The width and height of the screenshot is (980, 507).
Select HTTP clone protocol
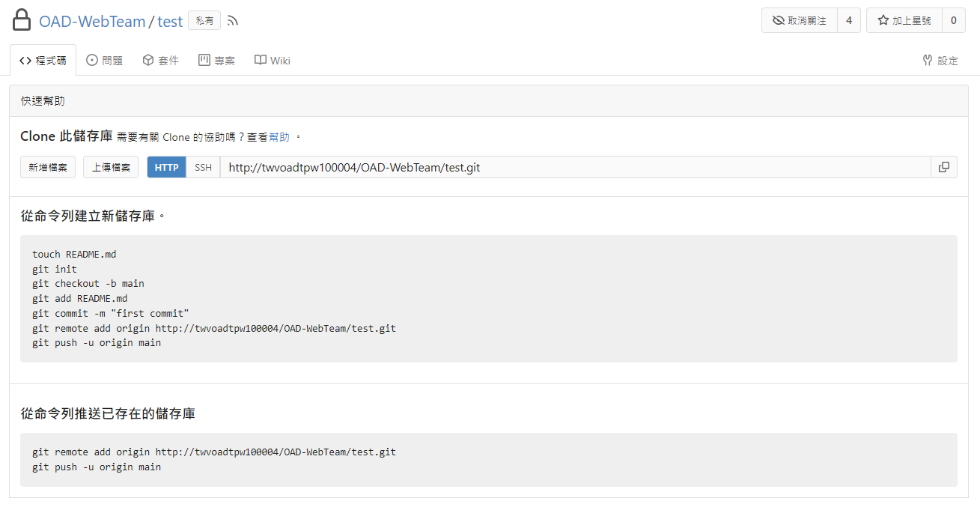point(166,167)
